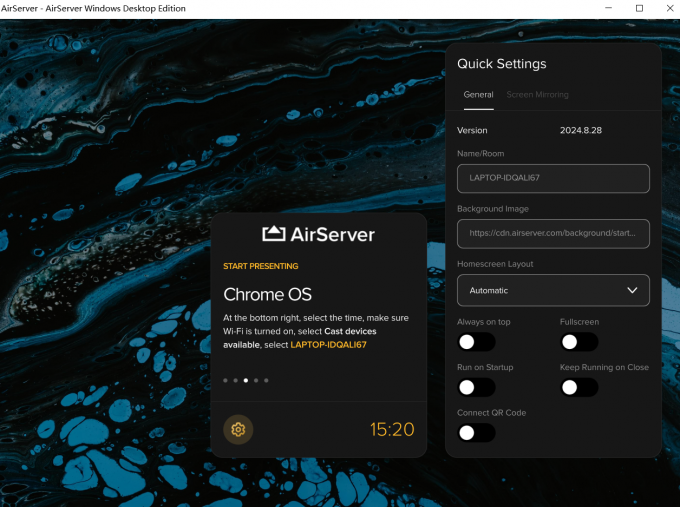This screenshot has width=680, height=507.
Task: Click the yellow LAPTOP-IDQALI67 device name
Action: [x=328, y=345]
